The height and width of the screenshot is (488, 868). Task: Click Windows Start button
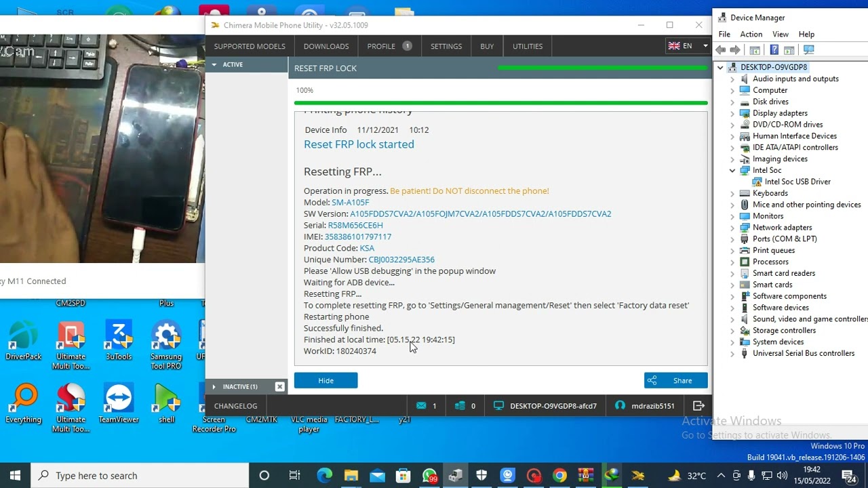(15, 475)
